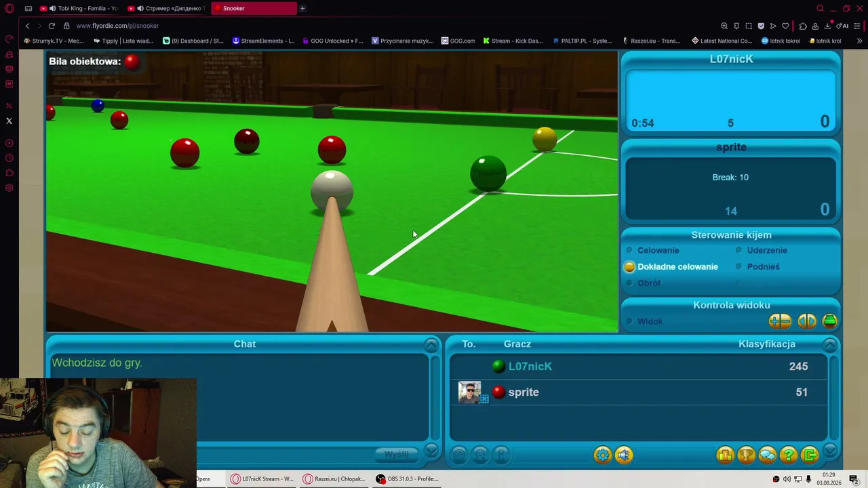Collapse the Chat panel arrow
The width and height of the screenshot is (868, 488).
point(431,344)
